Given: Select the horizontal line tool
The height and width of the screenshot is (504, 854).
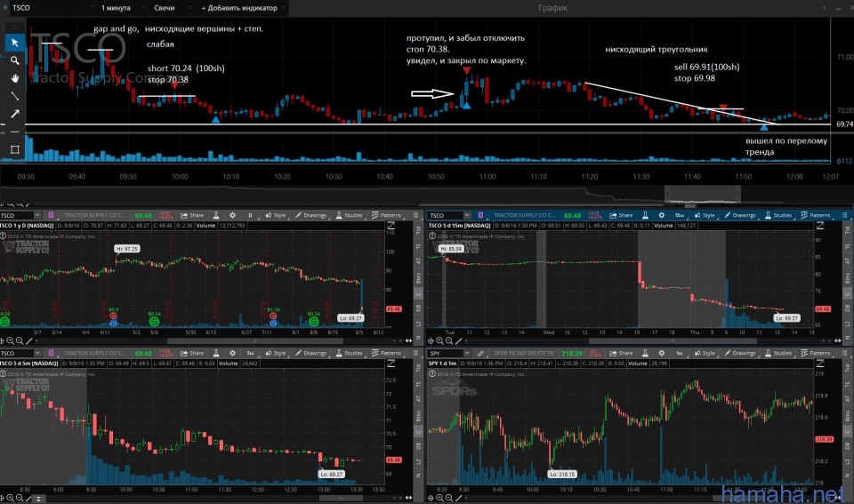Looking at the screenshot, I should [x=15, y=132].
